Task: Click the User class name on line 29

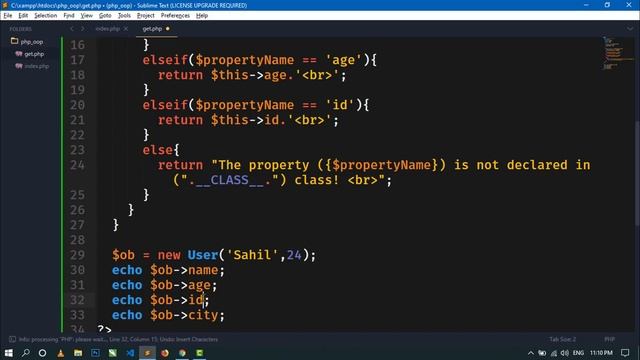Action: coord(203,255)
